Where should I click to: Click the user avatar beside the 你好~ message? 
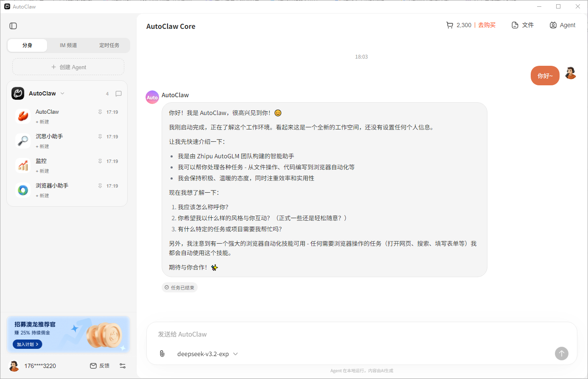571,73
